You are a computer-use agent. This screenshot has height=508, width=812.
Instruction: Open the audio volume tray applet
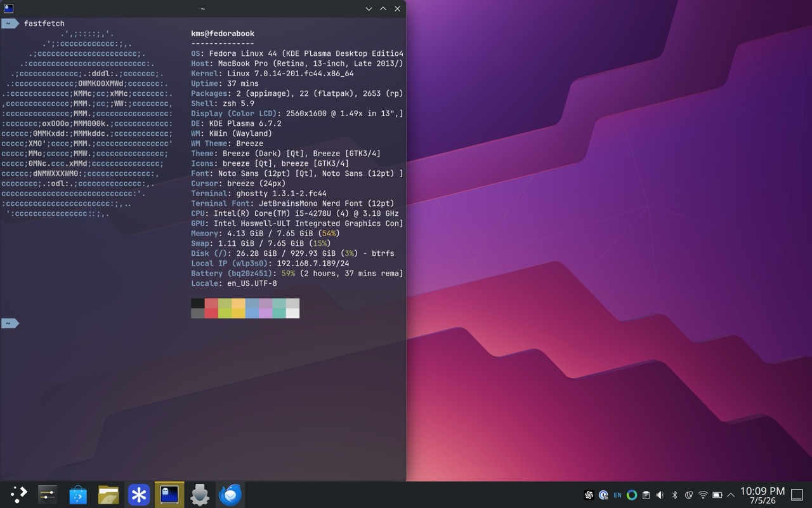tap(660, 495)
